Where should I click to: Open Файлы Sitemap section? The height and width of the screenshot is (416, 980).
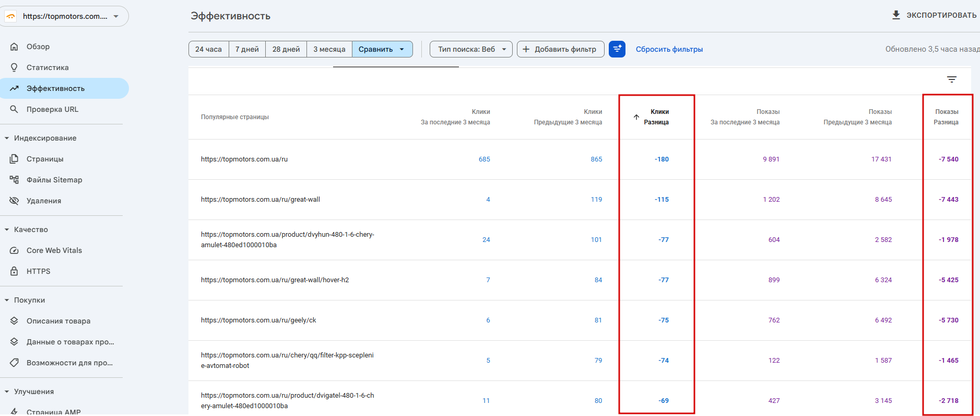pos(54,180)
